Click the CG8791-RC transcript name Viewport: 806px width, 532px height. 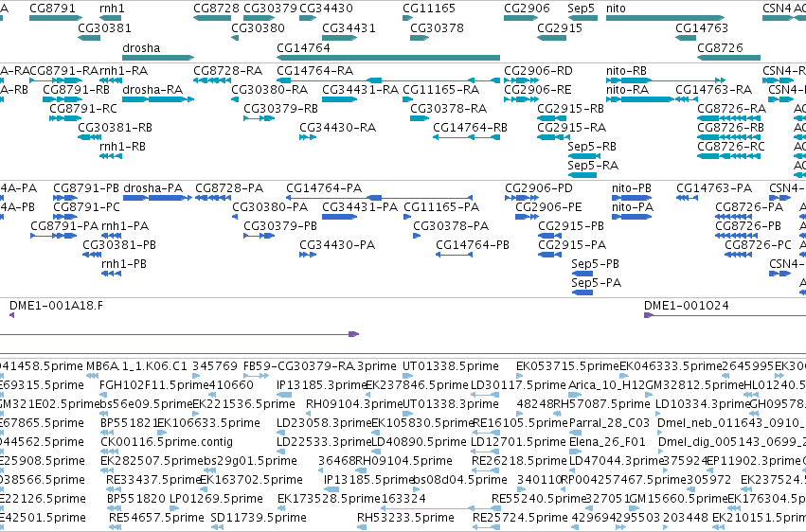click(83, 108)
